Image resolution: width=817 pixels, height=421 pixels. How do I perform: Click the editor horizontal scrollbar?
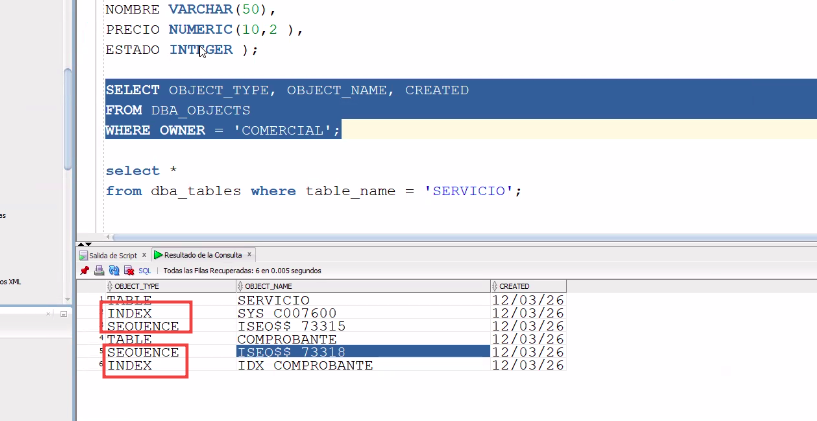pos(400,237)
